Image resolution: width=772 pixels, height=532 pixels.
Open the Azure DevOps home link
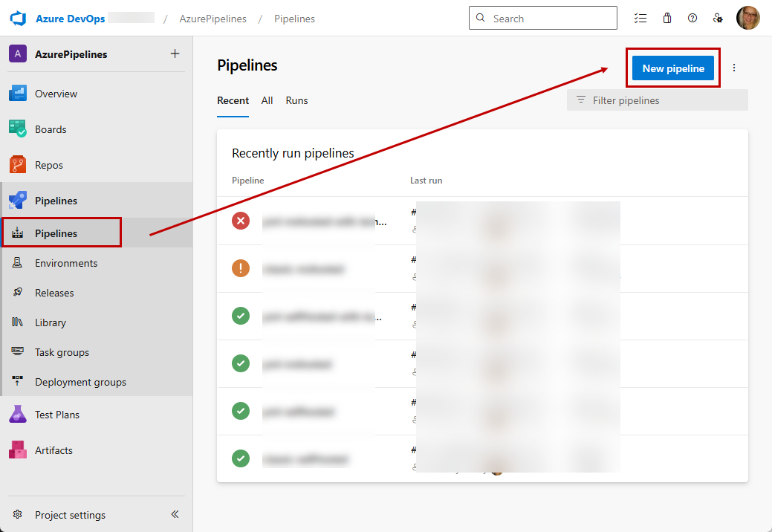71,19
